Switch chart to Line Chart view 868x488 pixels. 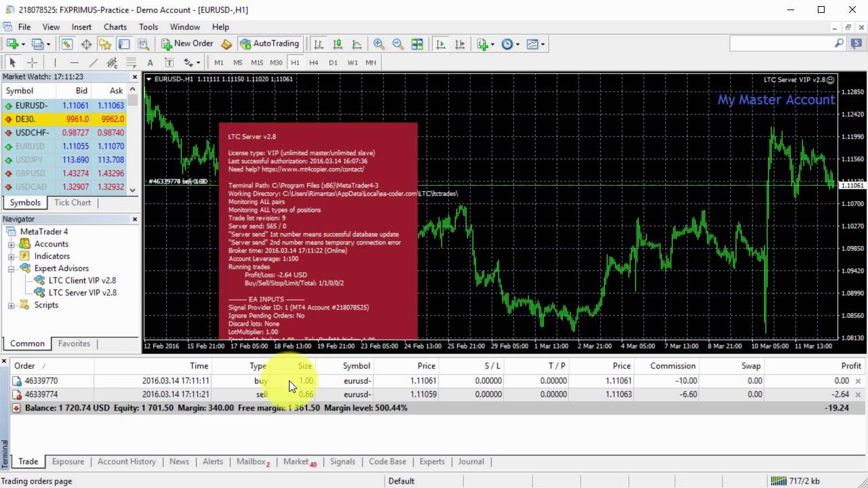[356, 44]
